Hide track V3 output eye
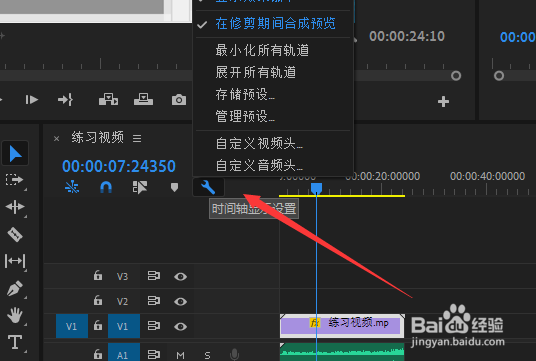This screenshot has width=536, height=361. (x=180, y=276)
